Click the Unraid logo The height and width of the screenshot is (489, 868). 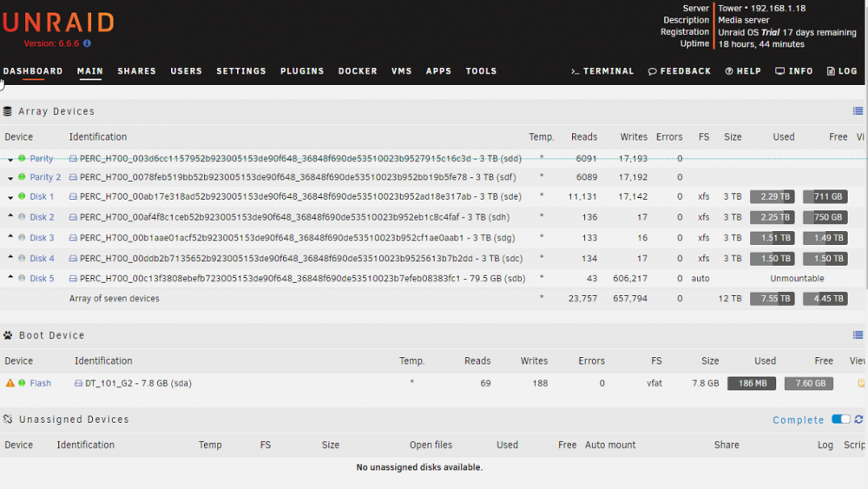tap(58, 23)
